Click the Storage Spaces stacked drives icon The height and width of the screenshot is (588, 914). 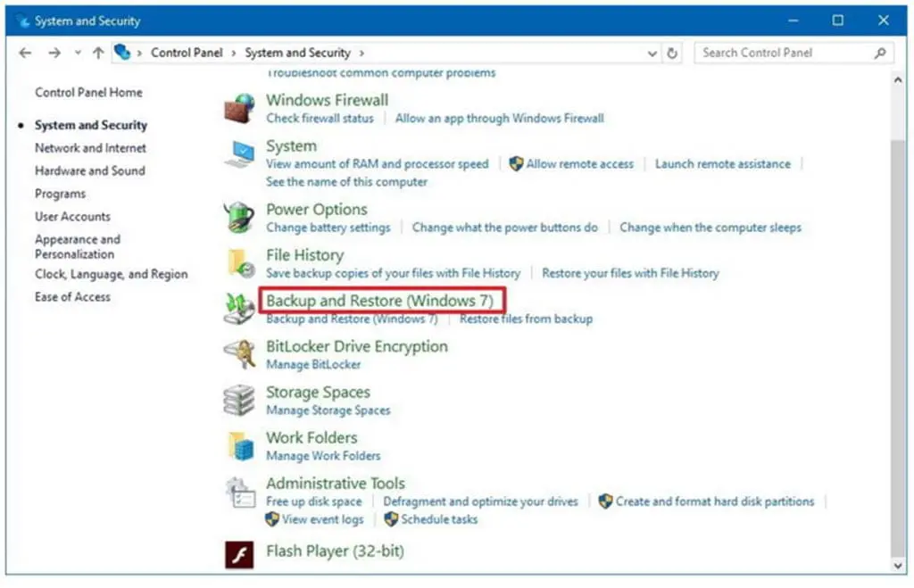238,401
